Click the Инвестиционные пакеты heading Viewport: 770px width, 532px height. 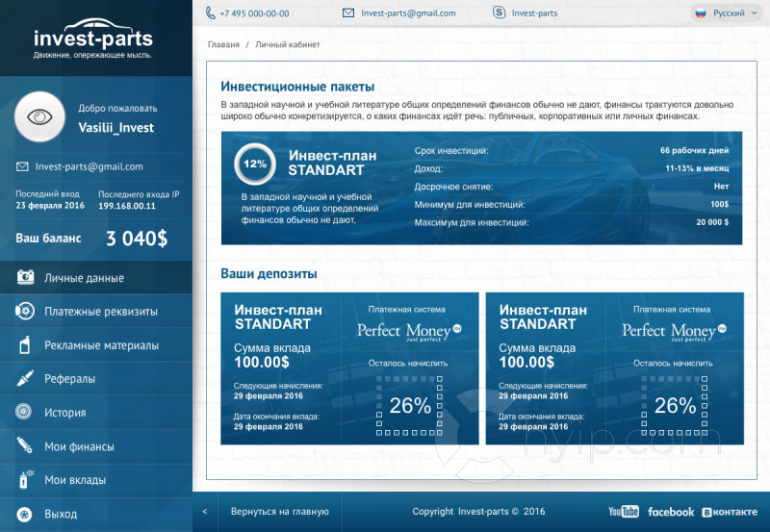[297, 87]
